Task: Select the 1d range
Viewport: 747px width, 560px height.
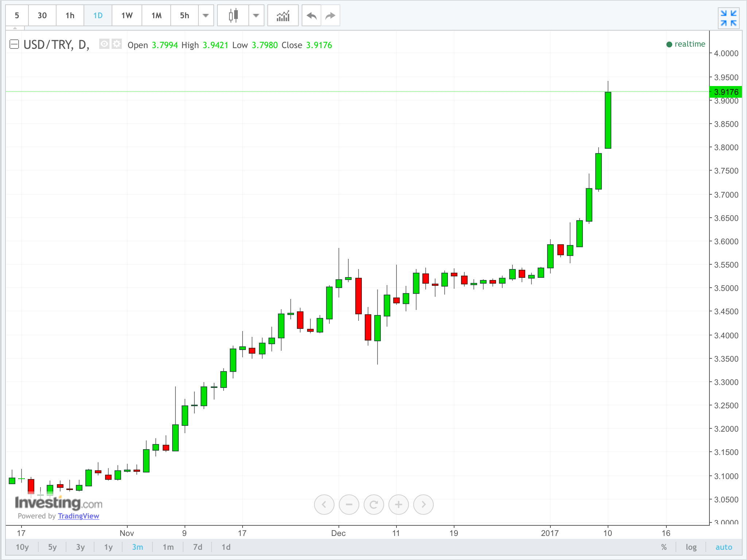Action: (x=226, y=547)
